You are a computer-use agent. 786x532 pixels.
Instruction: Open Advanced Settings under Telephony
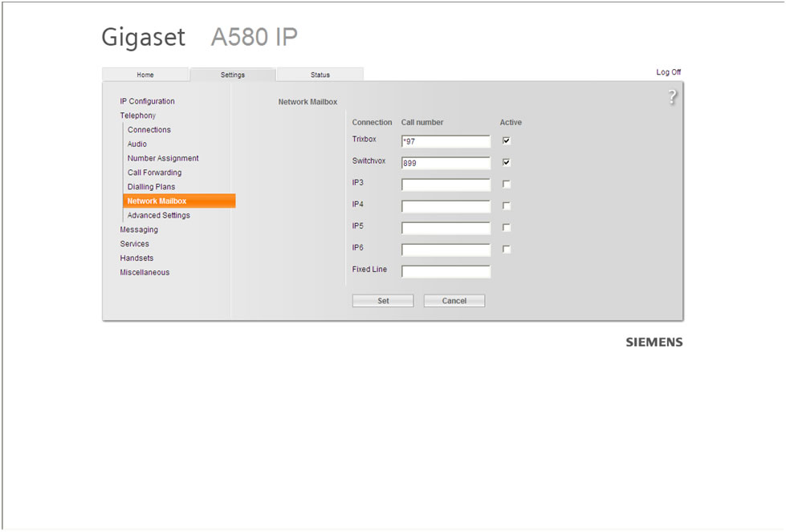click(x=158, y=215)
